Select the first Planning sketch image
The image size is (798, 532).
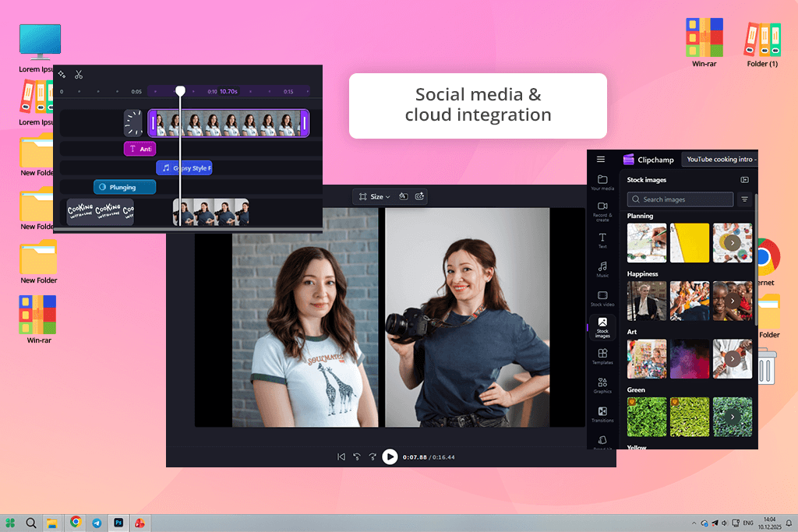[x=647, y=242]
